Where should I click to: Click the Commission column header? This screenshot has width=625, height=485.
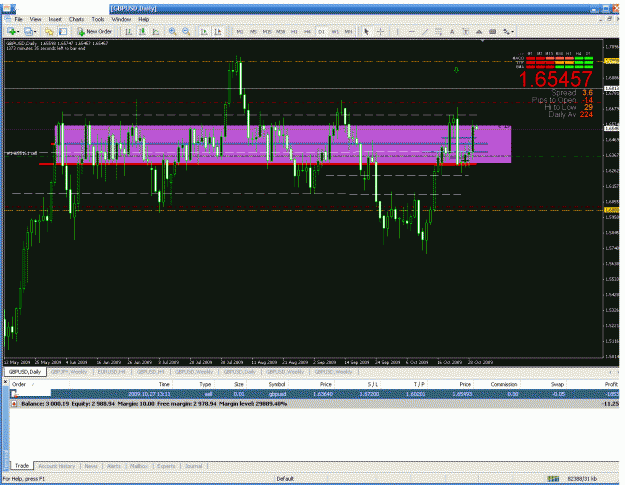504,384
